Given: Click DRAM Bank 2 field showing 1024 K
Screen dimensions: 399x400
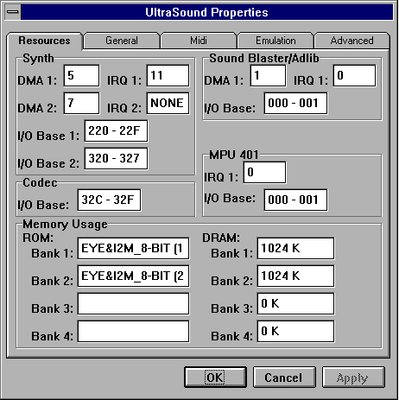Looking at the screenshot, I should tap(295, 276).
